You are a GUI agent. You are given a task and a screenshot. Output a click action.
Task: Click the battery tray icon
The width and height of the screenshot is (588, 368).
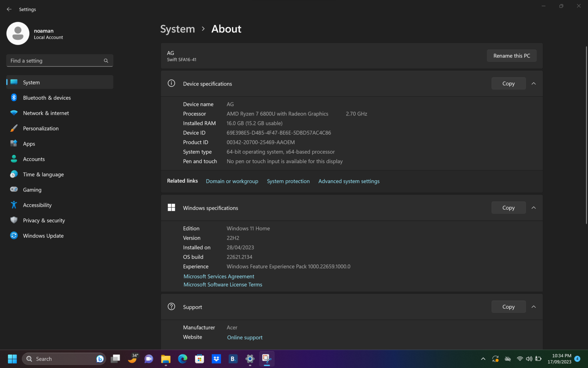[538, 359]
